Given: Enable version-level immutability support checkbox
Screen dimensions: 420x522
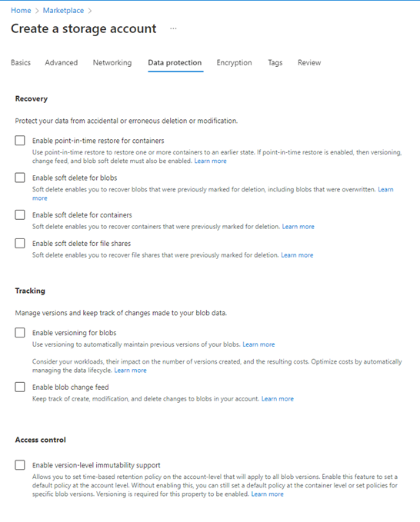Looking at the screenshot, I should point(20,465).
